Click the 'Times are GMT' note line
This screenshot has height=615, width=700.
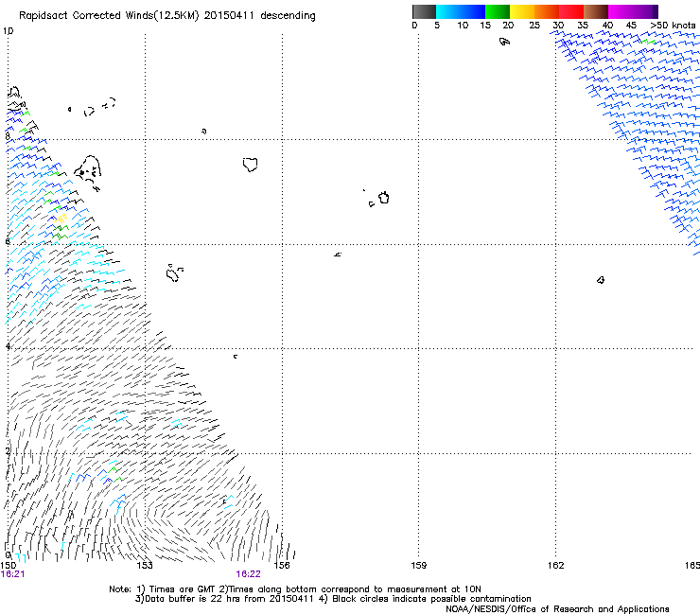coord(295,589)
